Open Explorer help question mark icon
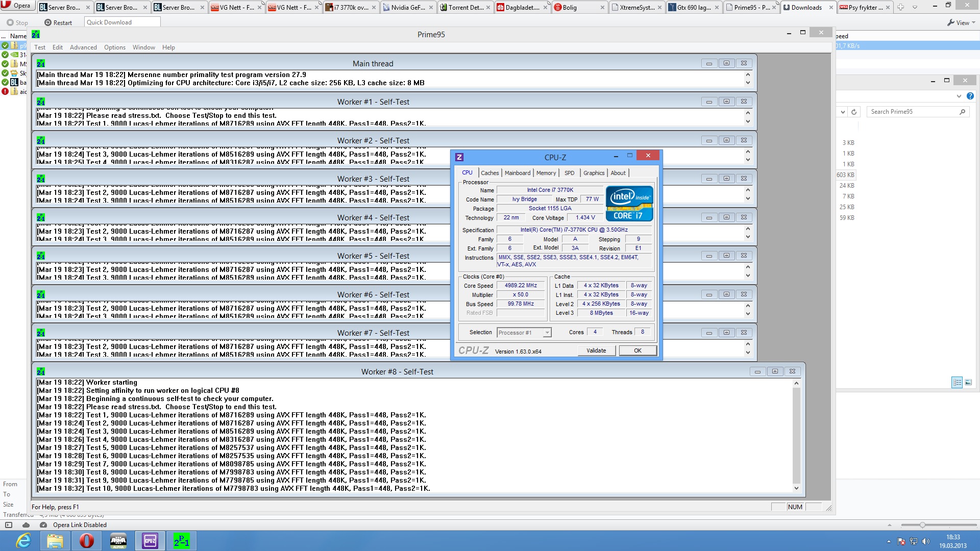Viewport: 980px width, 551px height. click(x=970, y=96)
